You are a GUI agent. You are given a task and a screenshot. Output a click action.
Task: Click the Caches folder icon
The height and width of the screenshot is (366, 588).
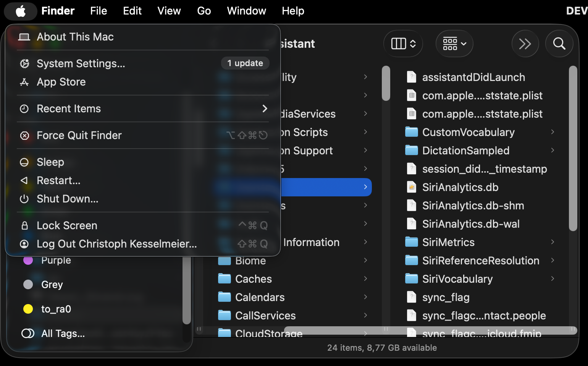click(x=225, y=279)
